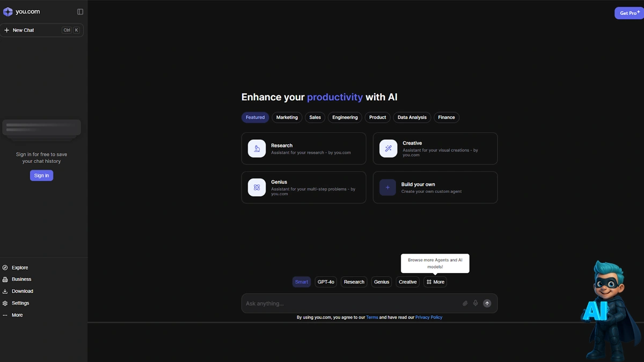Click the Download label in sidebar
This screenshot has width=644, height=362.
pos(23,291)
